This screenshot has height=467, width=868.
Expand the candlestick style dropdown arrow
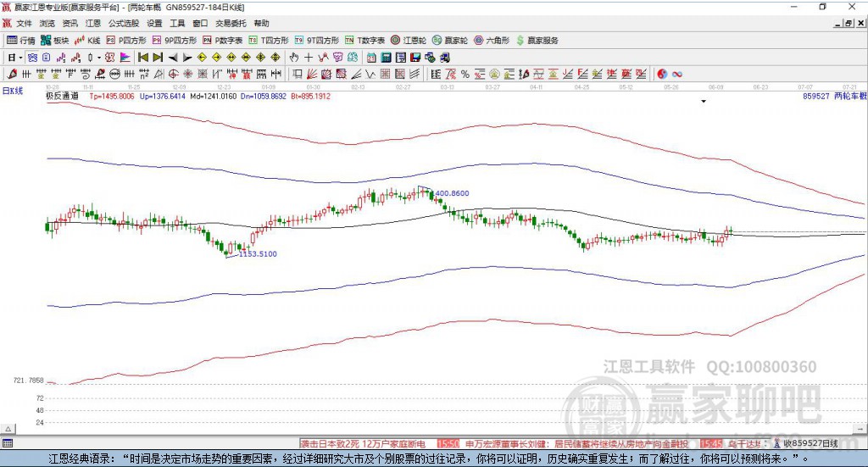(99, 58)
